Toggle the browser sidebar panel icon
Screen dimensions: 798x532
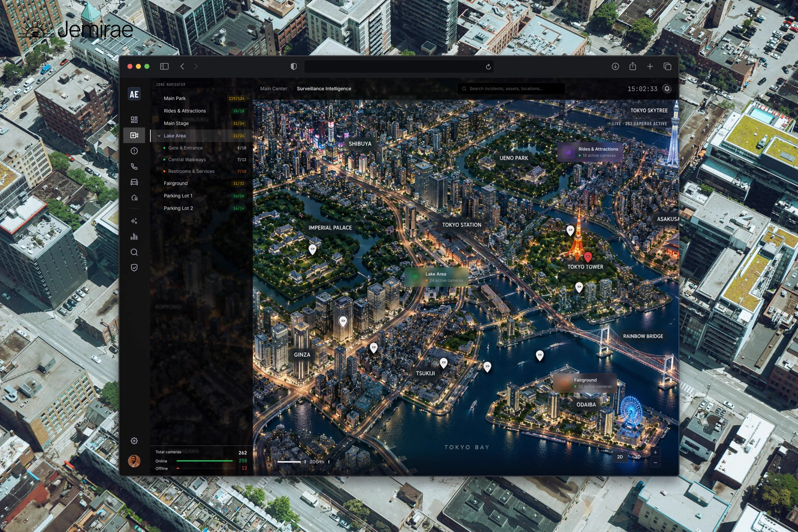[x=164, y=67]
